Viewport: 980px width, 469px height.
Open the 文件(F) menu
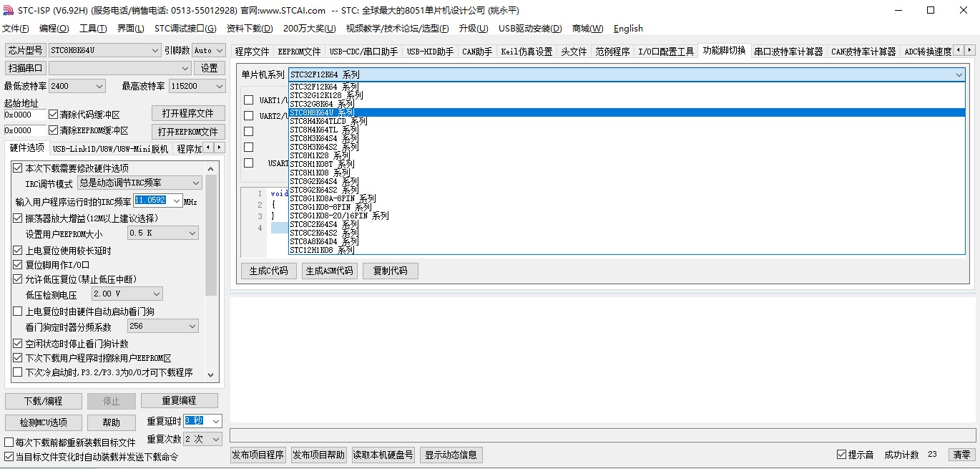click(16, 29)
